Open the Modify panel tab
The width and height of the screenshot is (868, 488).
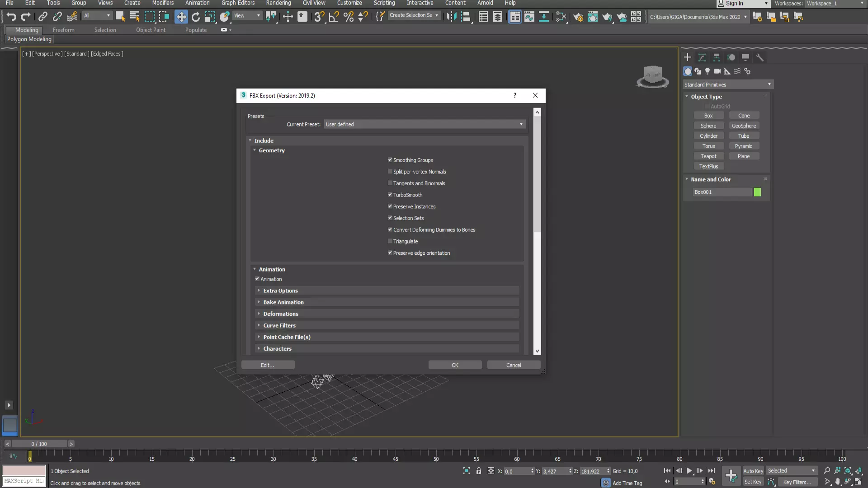click(x=702, y=57)
